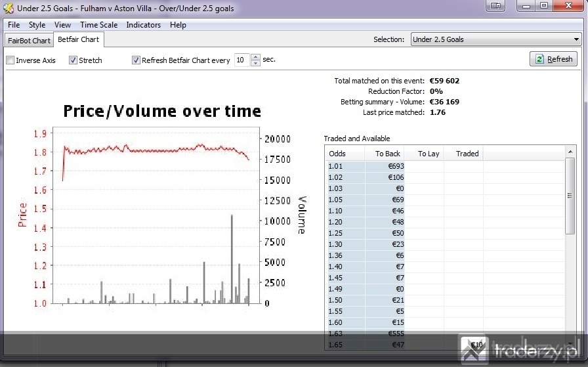The image size is (588, 367).
Task: Click the Odds column header
Action: 345,154
